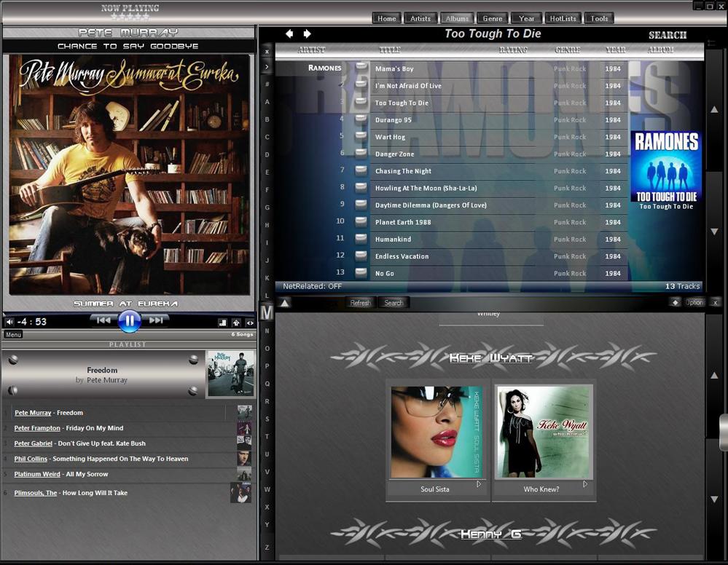This screenshot has width=728, height=565.
Task: Open the Phil Collins artist link
Action: pyautogui.click(x=31, y=458)
